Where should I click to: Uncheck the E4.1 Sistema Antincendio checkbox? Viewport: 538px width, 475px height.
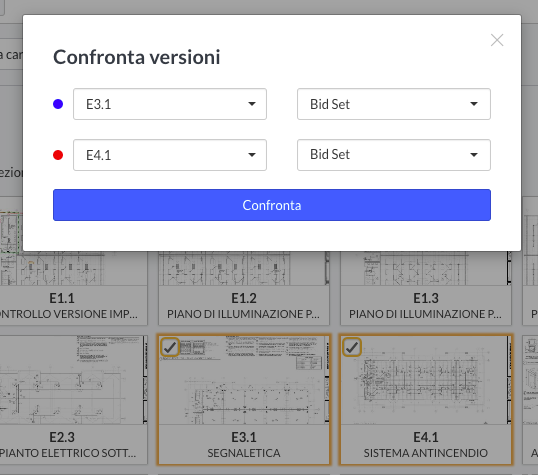(352, 347)
